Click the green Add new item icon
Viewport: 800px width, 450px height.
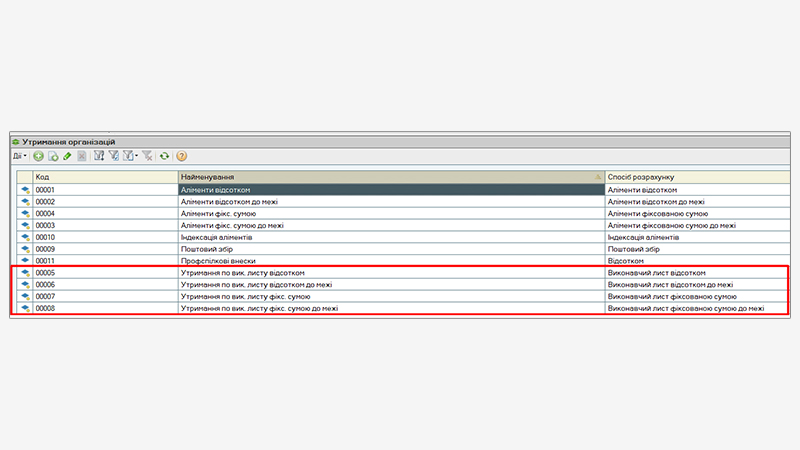pos(38,156)
